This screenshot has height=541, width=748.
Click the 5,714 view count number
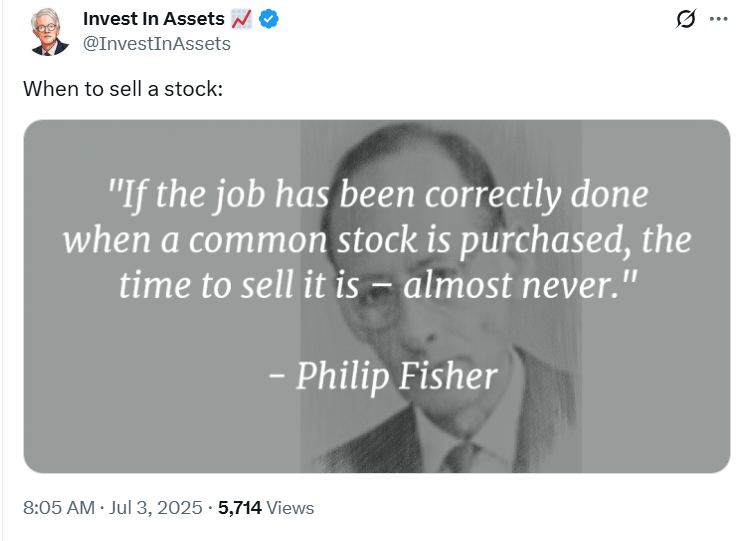pos(240,508)
